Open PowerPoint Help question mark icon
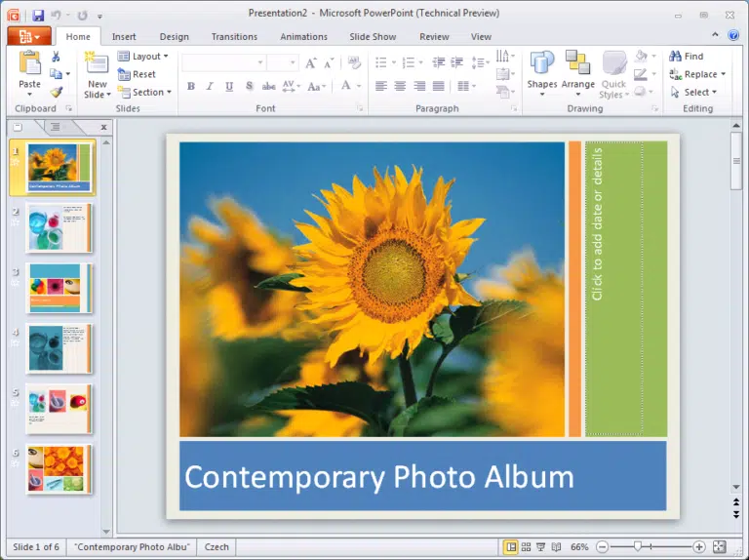749x560 pixels. coord(733,35)
